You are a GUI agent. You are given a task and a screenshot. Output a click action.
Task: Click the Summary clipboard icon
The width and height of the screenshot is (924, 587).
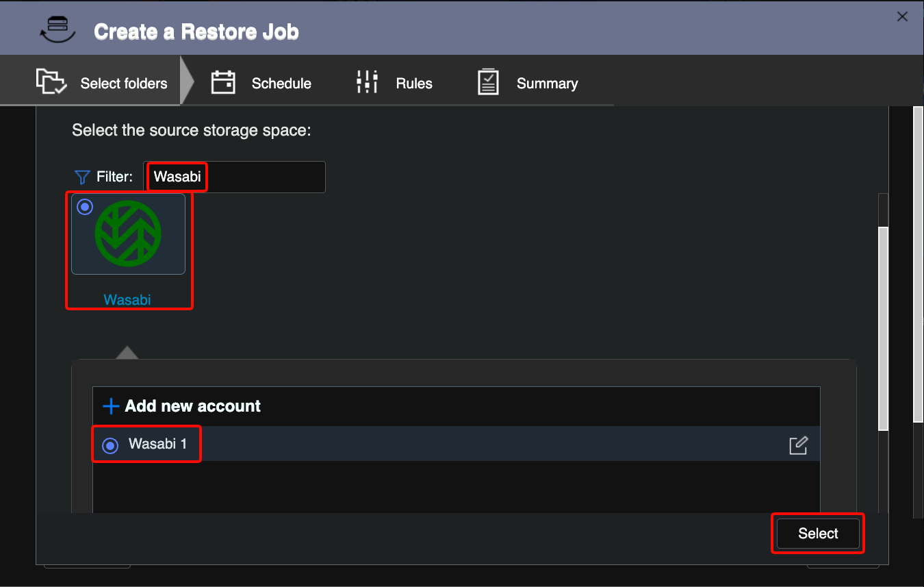click(488, 82)
